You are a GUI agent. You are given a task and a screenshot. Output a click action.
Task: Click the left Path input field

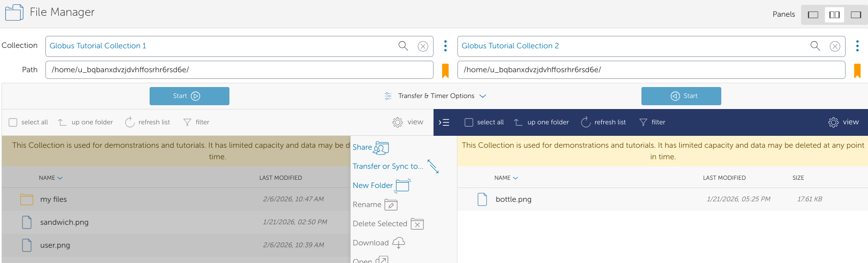(239, 70)
